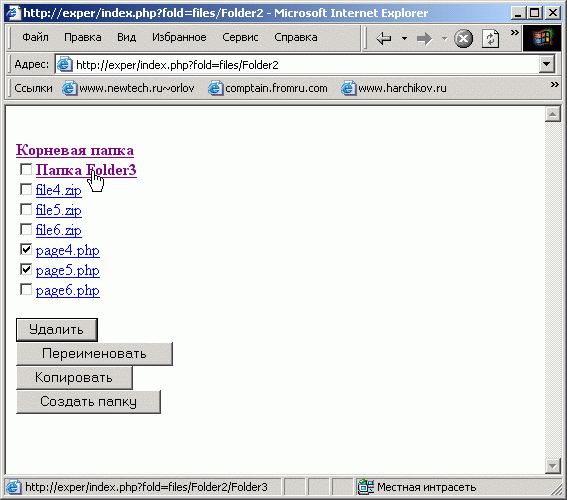Open the www.harchikov.ru links bar shortcut
This screenshot has width=567, height=500.
[x=394, y=88]
